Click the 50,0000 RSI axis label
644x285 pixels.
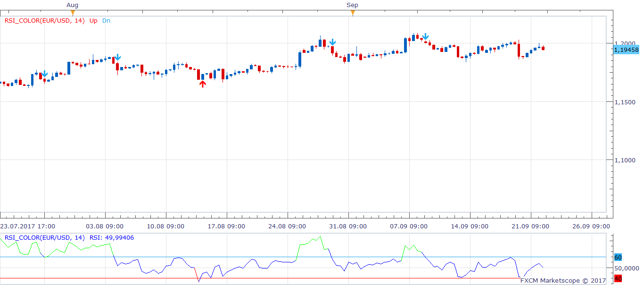pyautogui.click(x=626, y=268)
